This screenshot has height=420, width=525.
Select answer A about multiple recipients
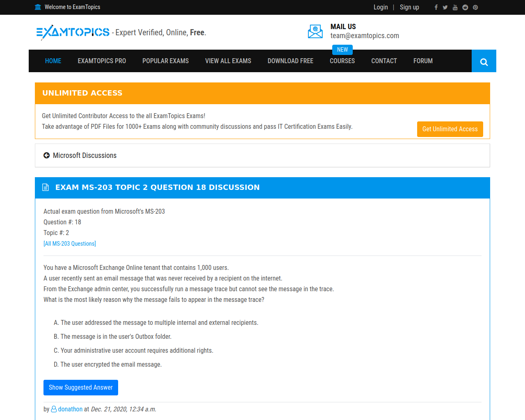click(x=156, y=323)
